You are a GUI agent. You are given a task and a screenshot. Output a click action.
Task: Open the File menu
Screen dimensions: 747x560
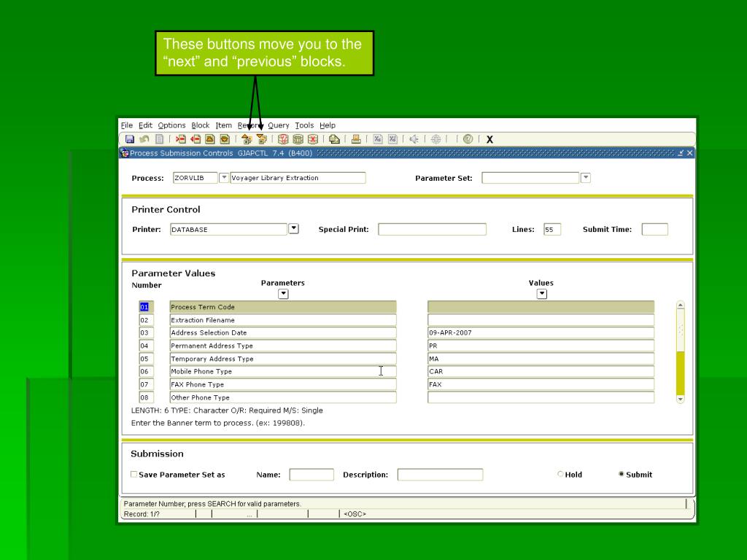coord(127,125)
